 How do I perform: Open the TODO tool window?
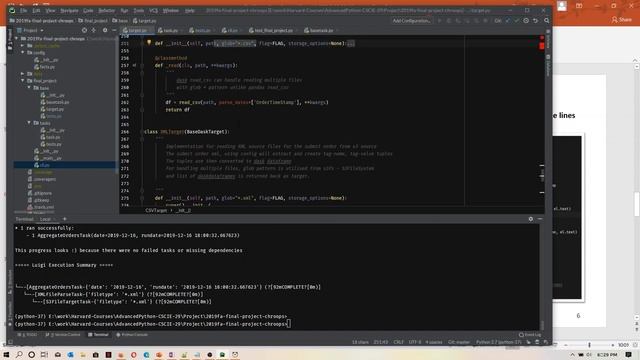tap(28, 335)
